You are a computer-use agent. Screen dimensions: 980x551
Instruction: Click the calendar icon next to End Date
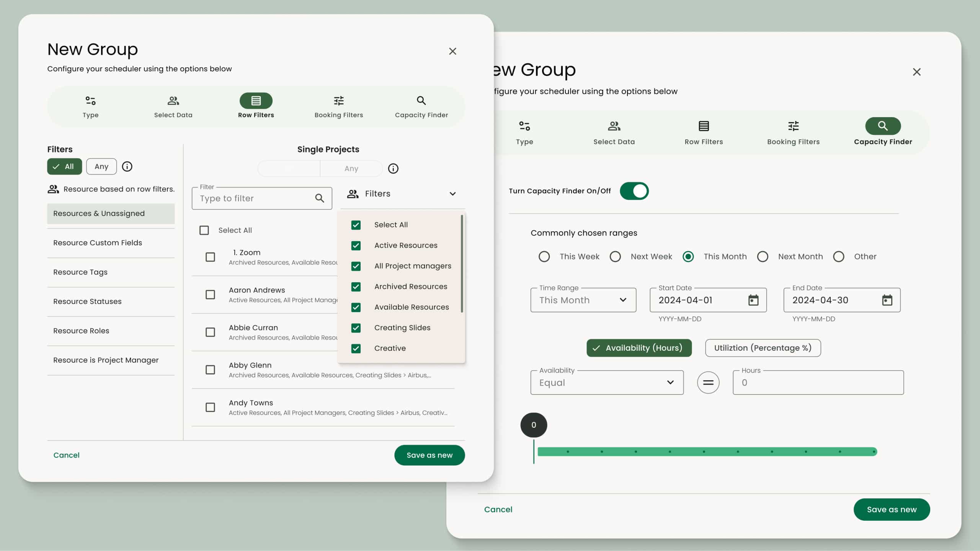(x=887, y=300)
